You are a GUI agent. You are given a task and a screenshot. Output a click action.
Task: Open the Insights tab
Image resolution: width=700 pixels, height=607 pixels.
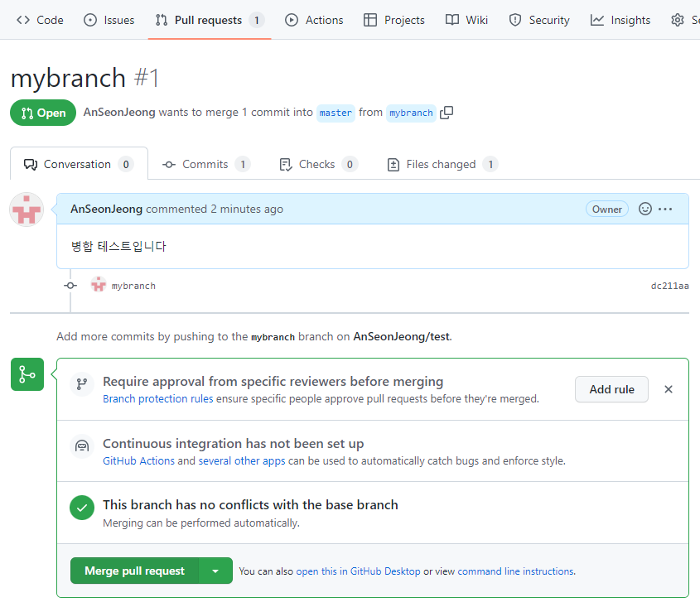click(x=620, y=20)
